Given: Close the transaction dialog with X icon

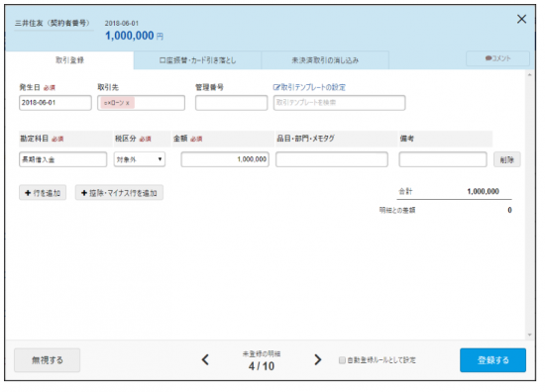Looking at the screenshot, I should pos(521,19).
